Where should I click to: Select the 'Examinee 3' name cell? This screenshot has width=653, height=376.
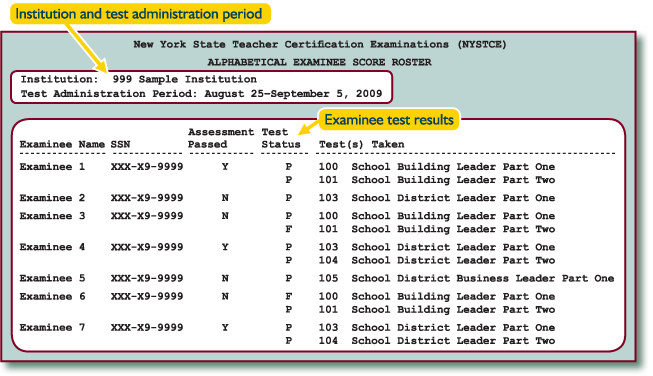pos(52,216)
